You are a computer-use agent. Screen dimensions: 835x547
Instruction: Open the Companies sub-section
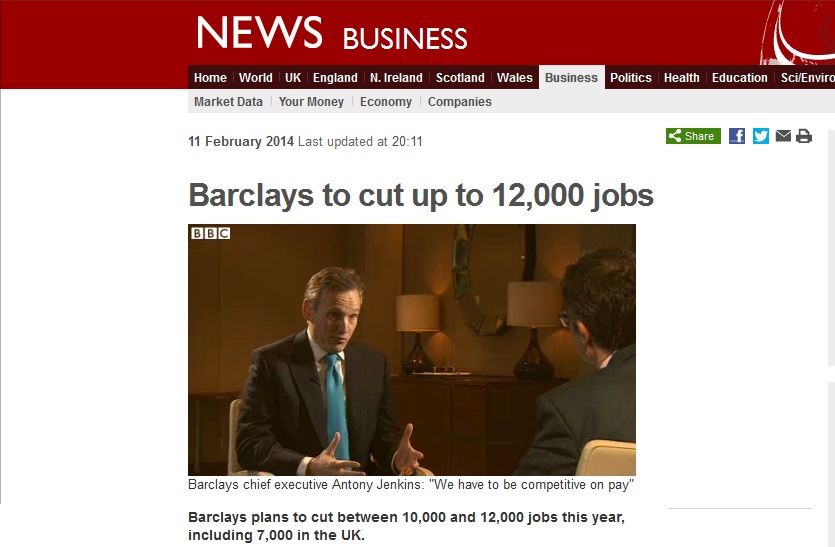[x=460, y=102]
